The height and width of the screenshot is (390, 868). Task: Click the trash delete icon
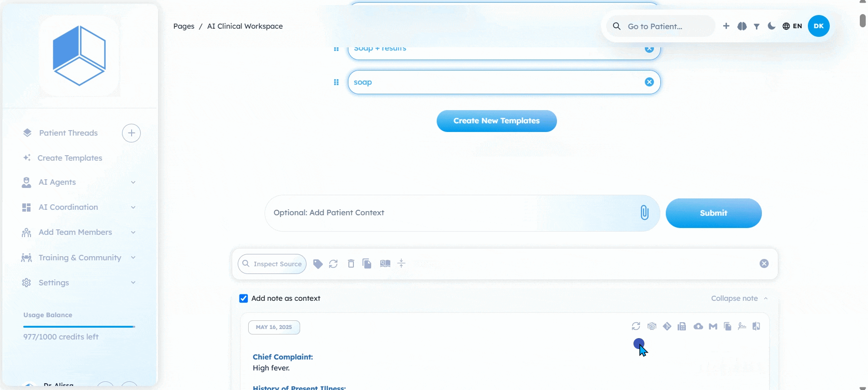351,263
